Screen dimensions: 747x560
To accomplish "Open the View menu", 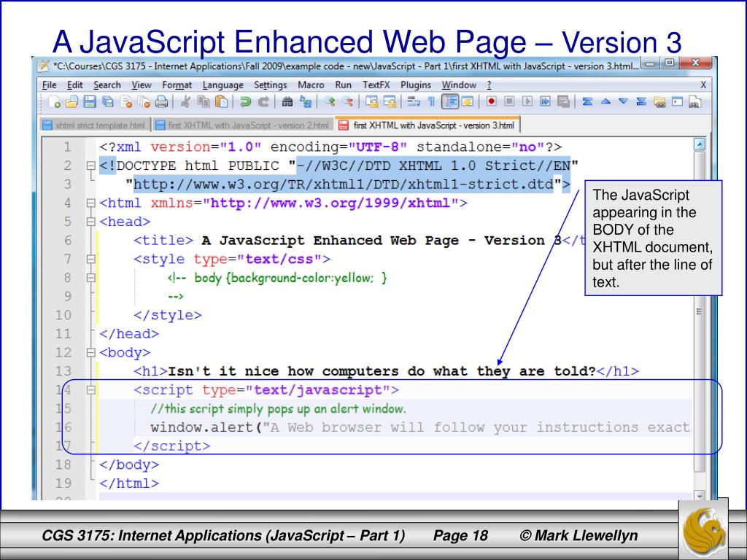I will (142, 85).
